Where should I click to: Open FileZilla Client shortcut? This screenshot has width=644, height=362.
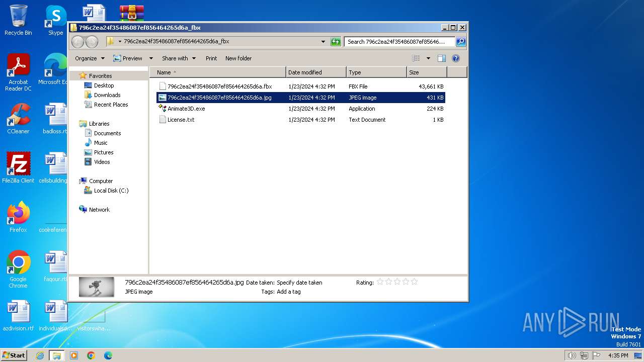pos(18,168)
